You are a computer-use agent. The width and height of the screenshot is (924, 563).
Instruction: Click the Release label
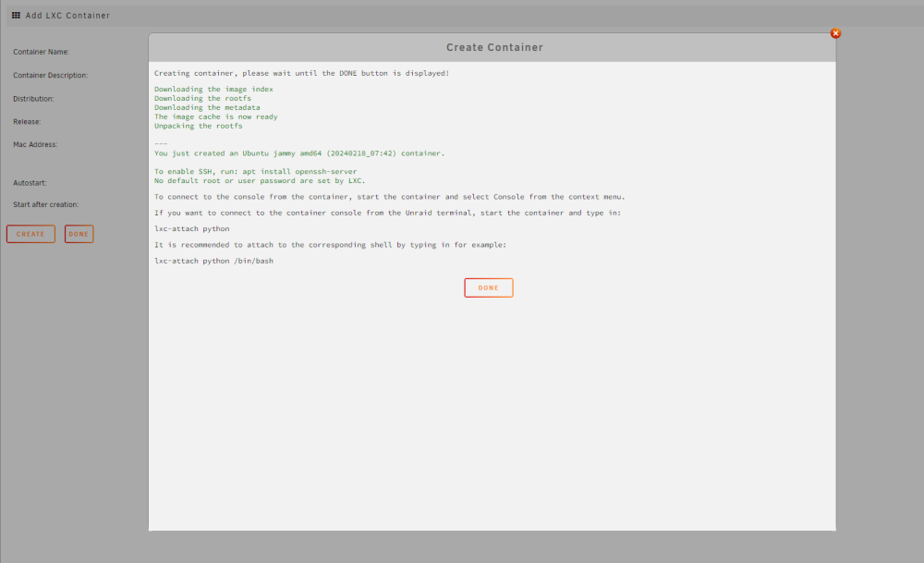pos(27,122)
